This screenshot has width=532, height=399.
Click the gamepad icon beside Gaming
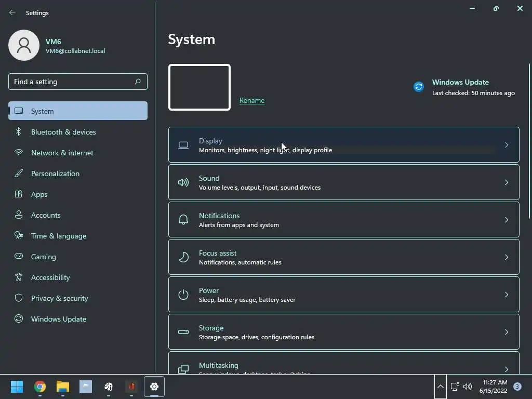click(19, 256)
